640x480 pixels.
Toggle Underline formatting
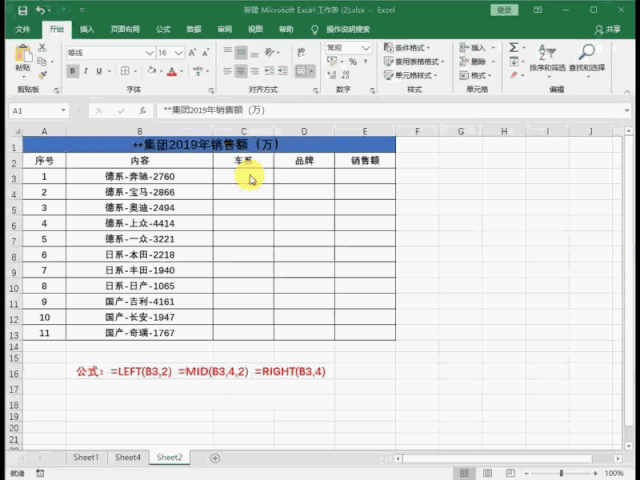99,71
